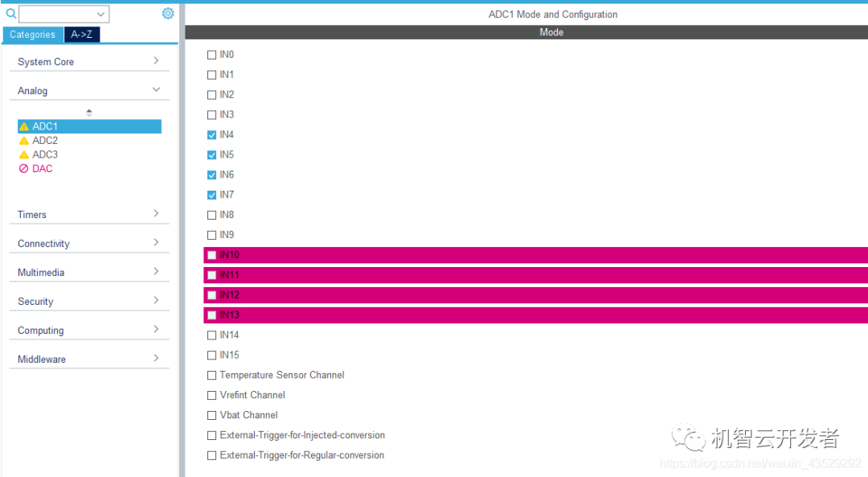The width and height of the screenshot is (868, 477).
Task: Click the highlighted IN10 checkbox
Action: pyautogui.click(x=211, y=255)
